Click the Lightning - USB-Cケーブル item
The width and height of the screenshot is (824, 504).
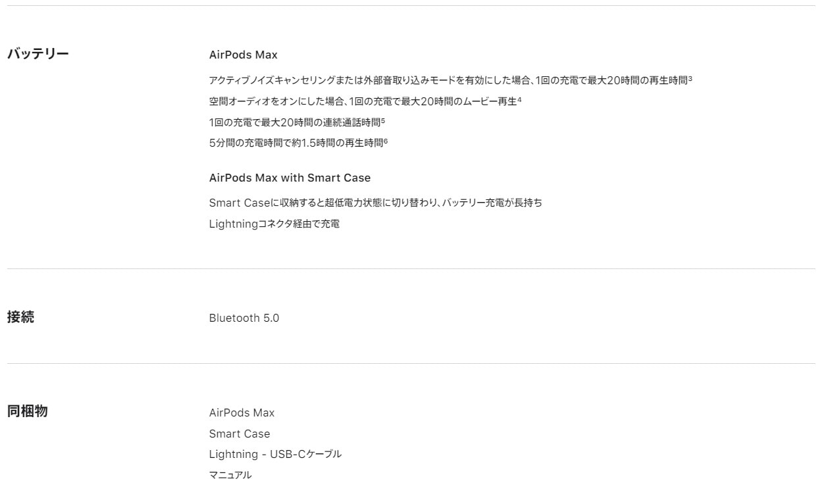click(x=275, y=455)
